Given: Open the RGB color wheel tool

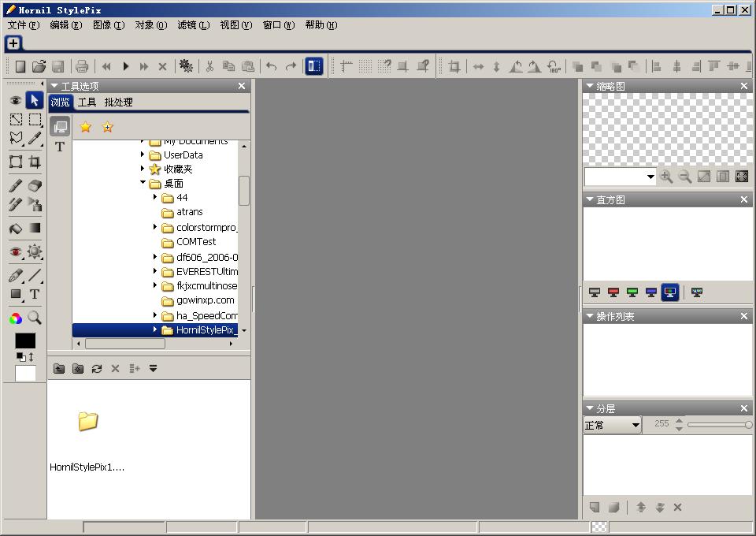Looking at the screenshot, I should click(16, 318).
